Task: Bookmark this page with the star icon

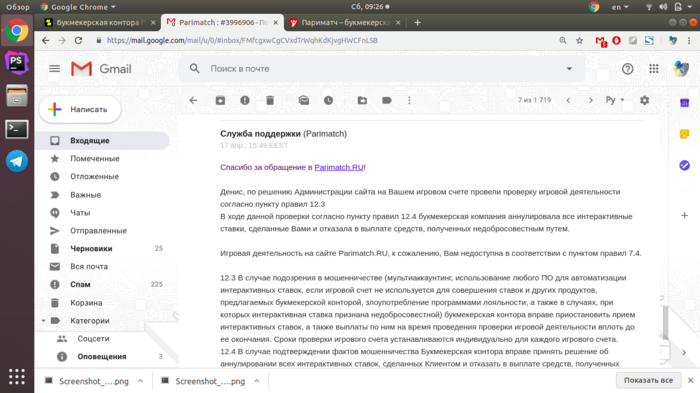Action: pos(579,40)
